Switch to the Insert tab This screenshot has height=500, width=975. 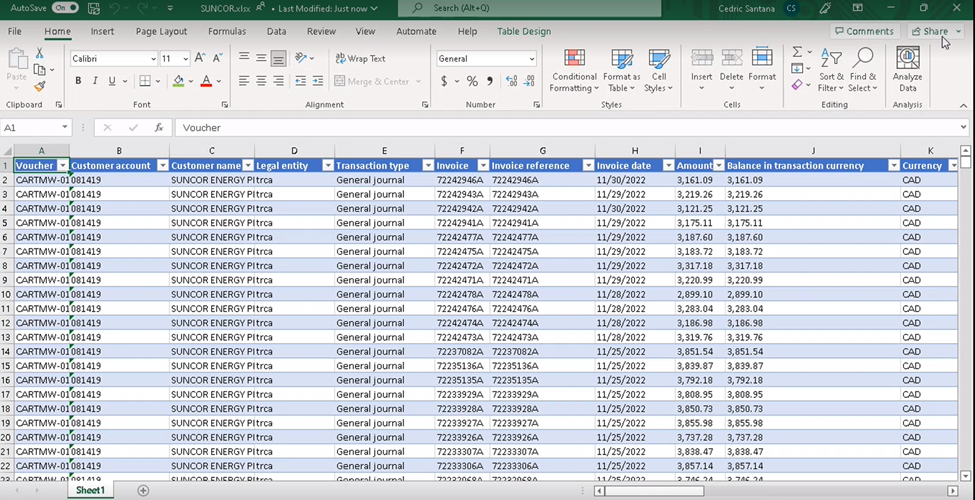[x=102, y=31]
